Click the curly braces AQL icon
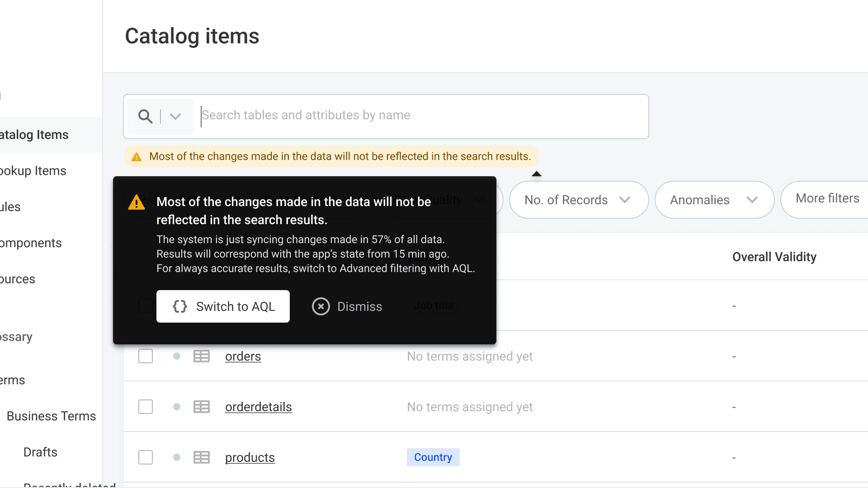This screenshot has width=868, height=488. 180,307
